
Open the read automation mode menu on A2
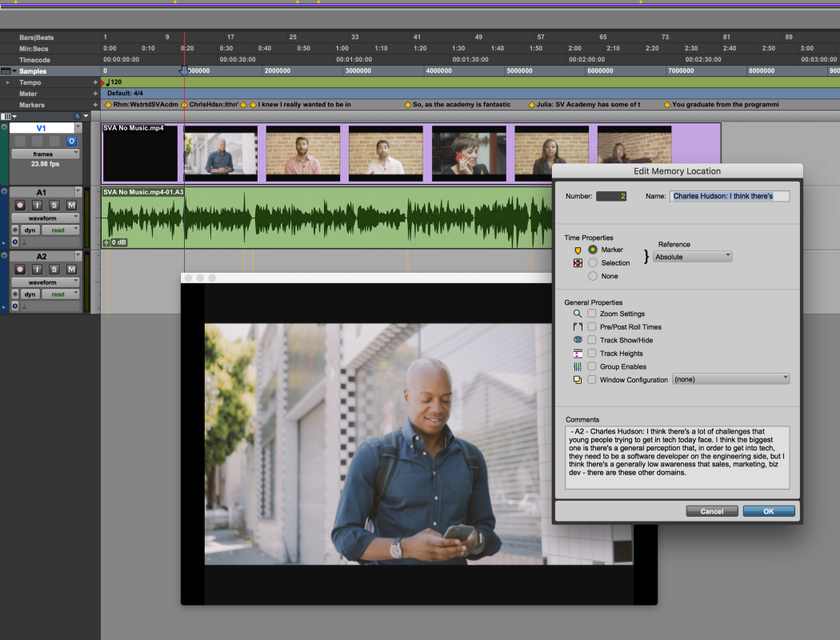click(60, 294)
